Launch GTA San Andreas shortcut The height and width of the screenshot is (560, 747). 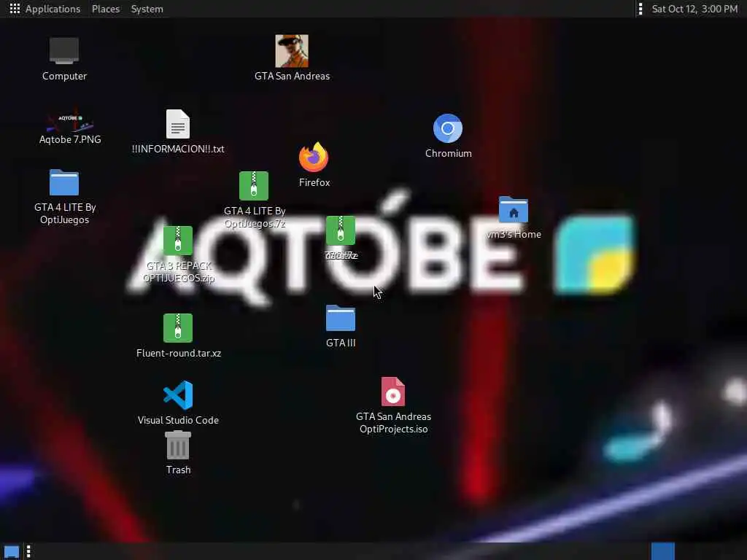292,51
